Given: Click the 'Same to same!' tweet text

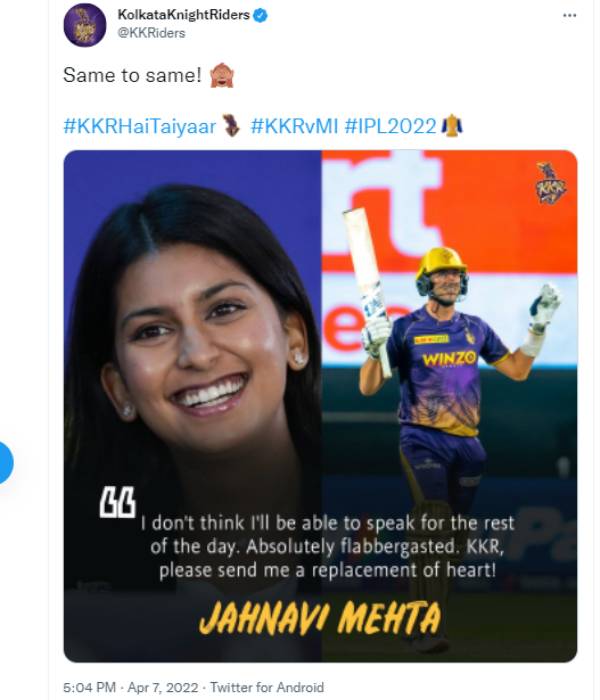Looking at the screenshot, I should pos(133,75).
